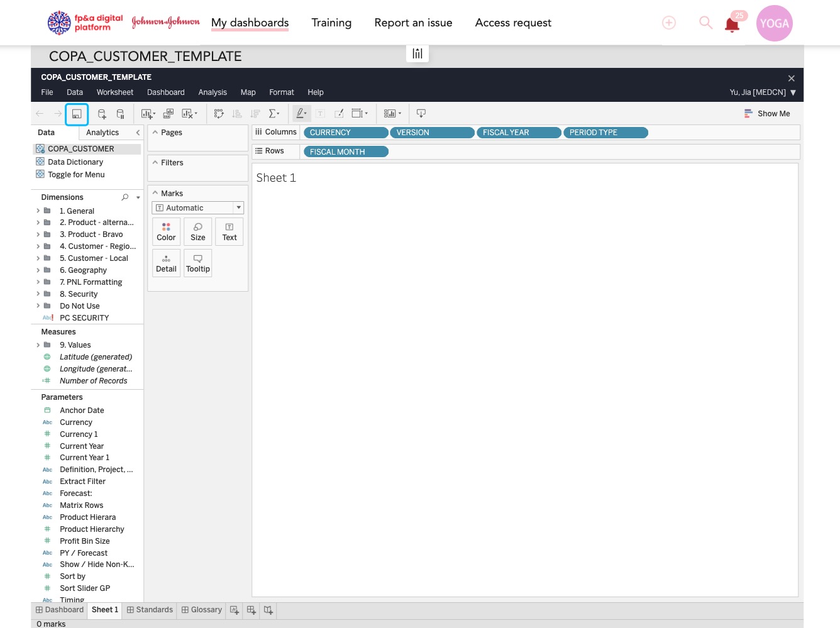The height and width of the screenshot is (628, 840).
Task: Add a new worksheet tab icon
Action: [235, 610]
